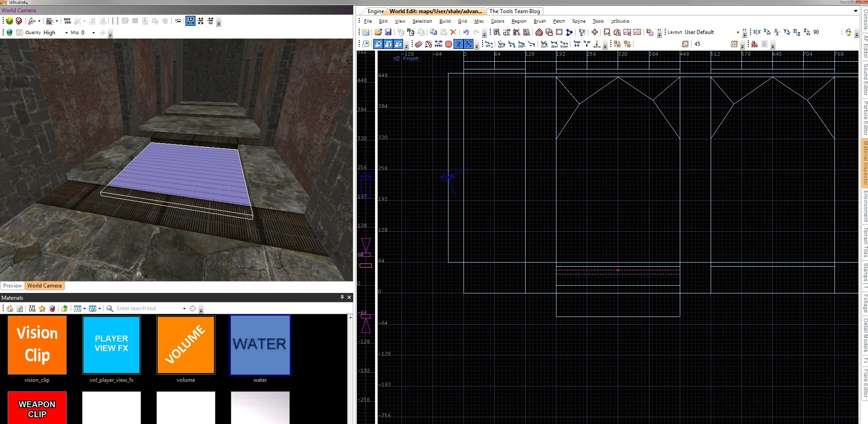This screenshot has height=424, width=868.
Task: Open the Material Inspector side tab
Action: [x=865, y=163]
